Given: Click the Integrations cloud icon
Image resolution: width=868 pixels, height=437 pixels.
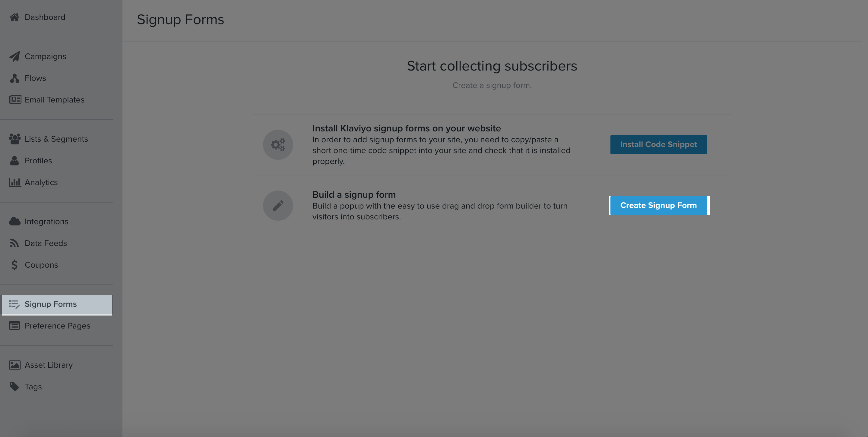Looking at the screenshot, I should [15, 222].
